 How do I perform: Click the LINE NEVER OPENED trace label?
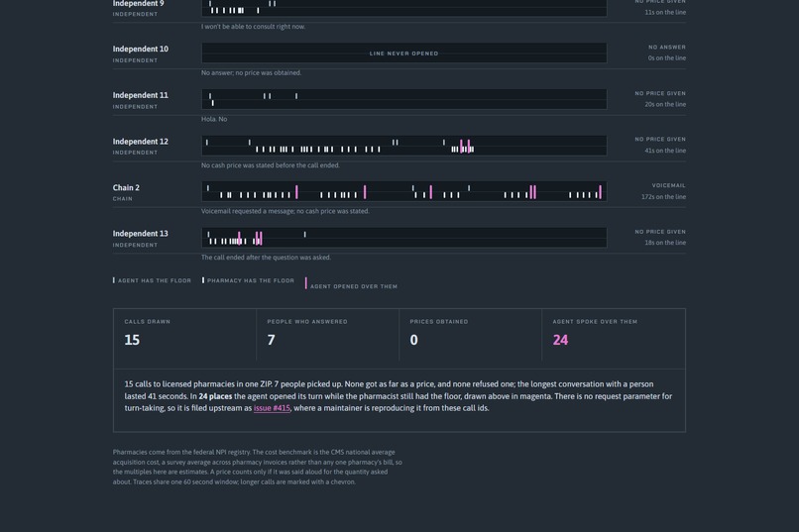pyautogui.click(x=403, y=53)
